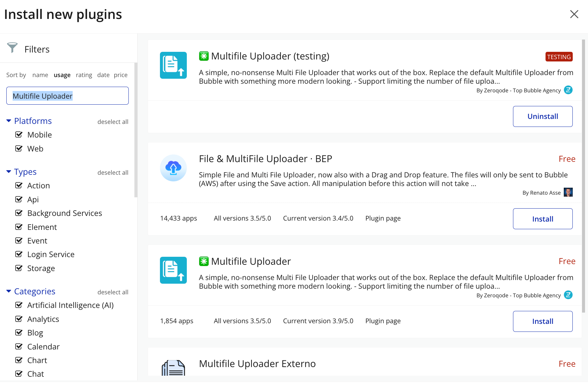Toggle the Element type checkbox

pos(19,227)
